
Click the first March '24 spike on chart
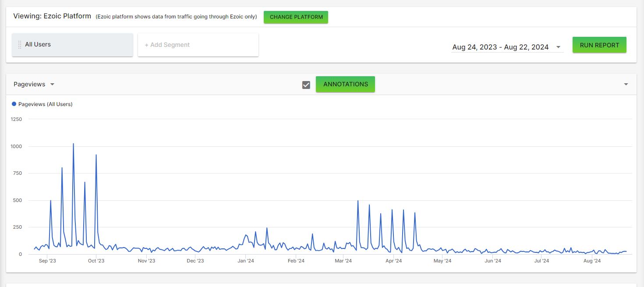point(358,201)
